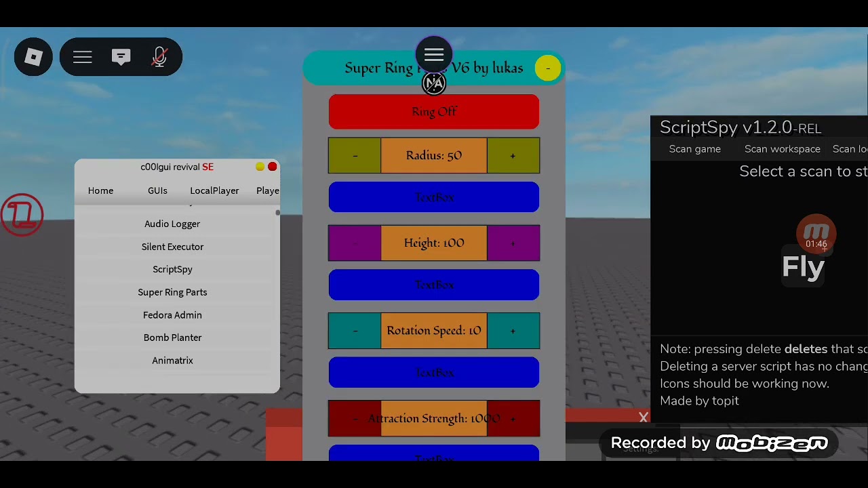868x488 pixels.
Task: Launch Super Ring Parts script
Action: click(x=172, y=292)
